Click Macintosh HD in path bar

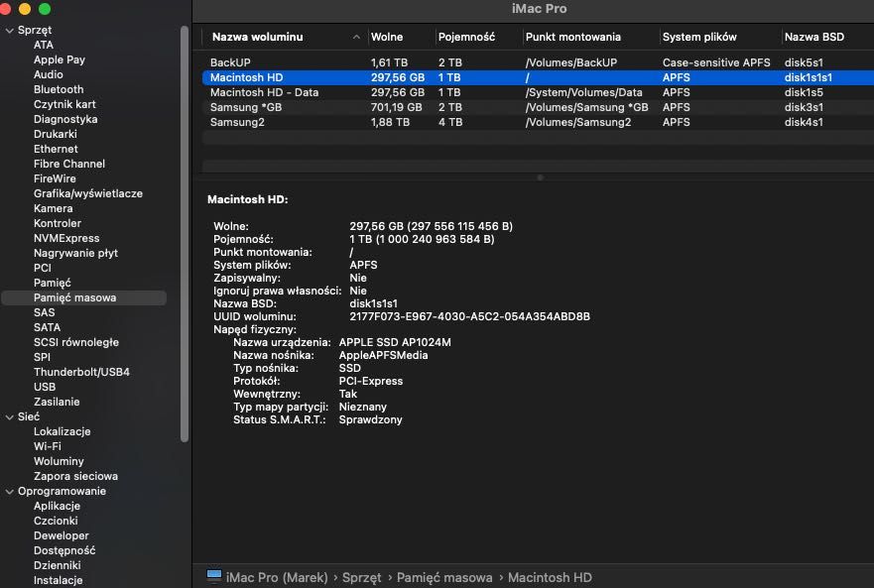[550, 577]
